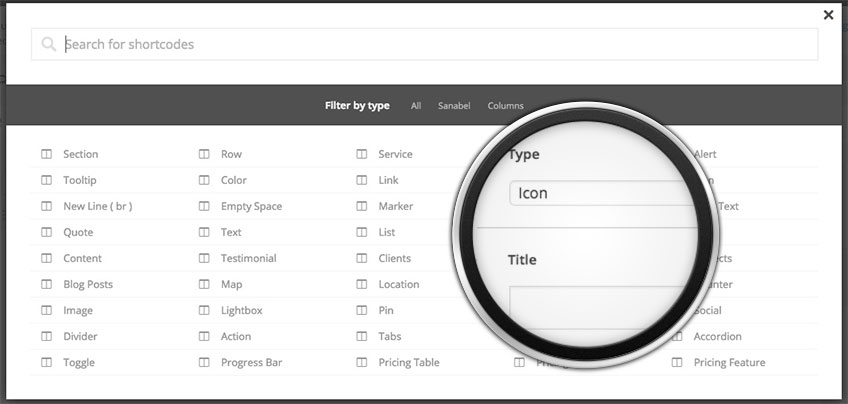The height and width of the screenshot is (404, 848).
Task: Select the Accordion shortcode
Action: (717, 337)
